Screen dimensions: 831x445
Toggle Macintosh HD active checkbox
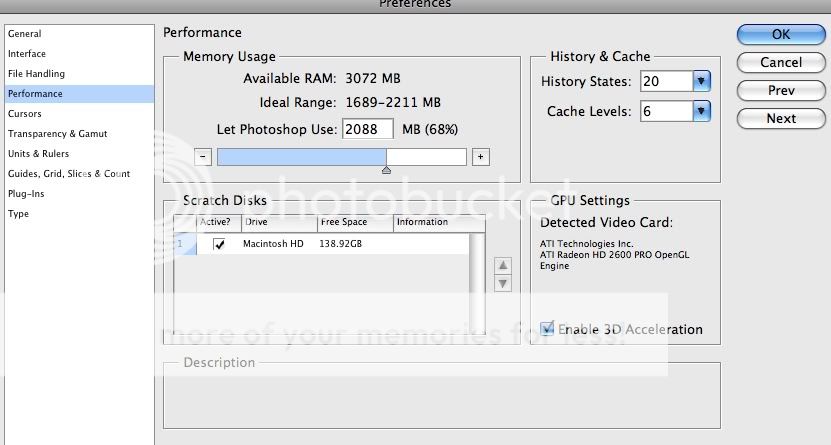[x=219, y=244]
